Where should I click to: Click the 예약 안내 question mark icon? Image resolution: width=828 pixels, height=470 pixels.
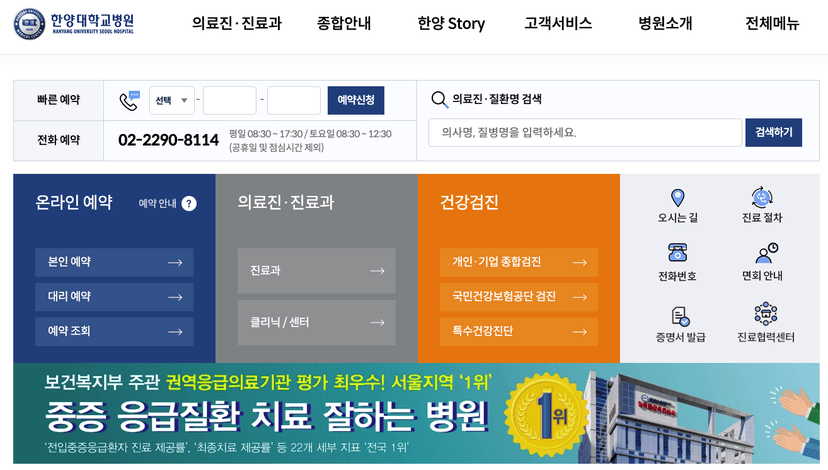(189, 204)
